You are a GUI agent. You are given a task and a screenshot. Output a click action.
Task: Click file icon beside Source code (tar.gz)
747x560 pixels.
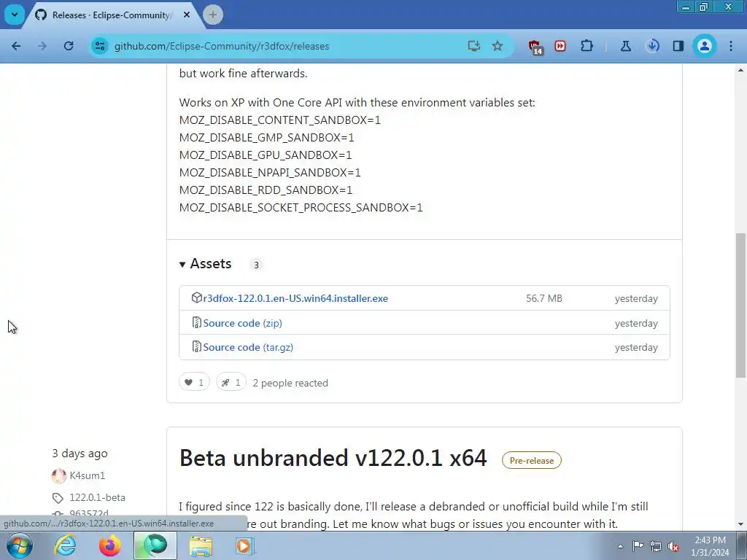coord(196,347)
